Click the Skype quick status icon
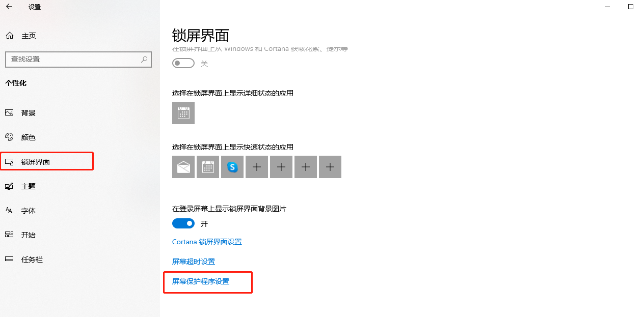This screenshot has width=644, height=317. pos(232,167)
